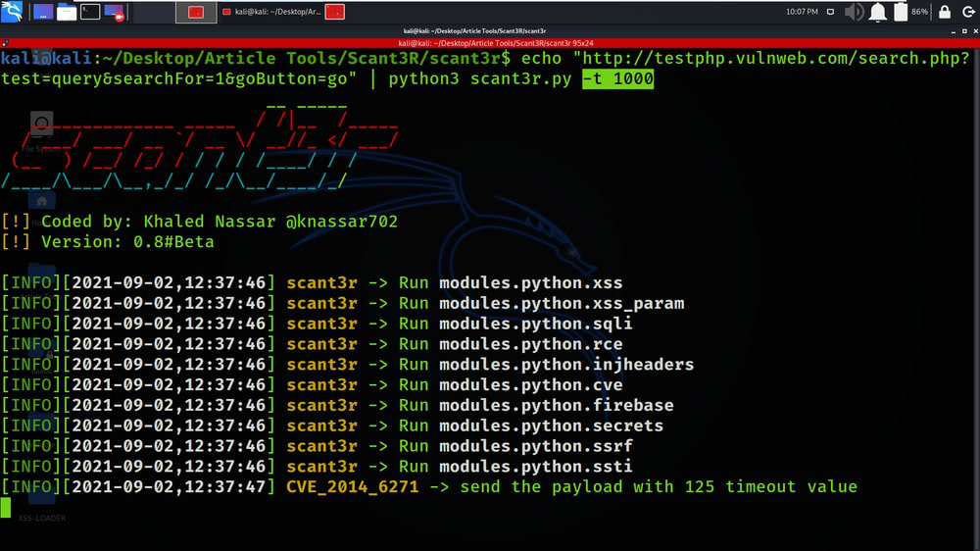
Task: Click the show desktop panel icon
Action: tap(42, 12)
